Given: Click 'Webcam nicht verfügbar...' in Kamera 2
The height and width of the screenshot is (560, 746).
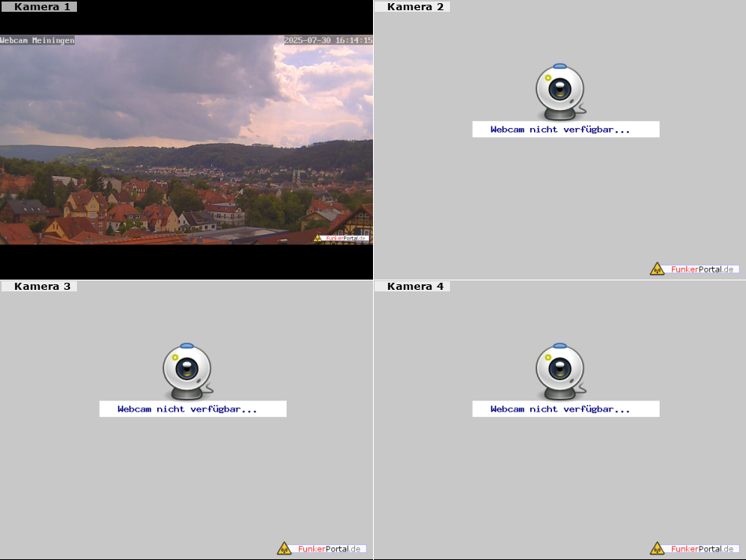Looking at the screenshot, I should point(560,130).
